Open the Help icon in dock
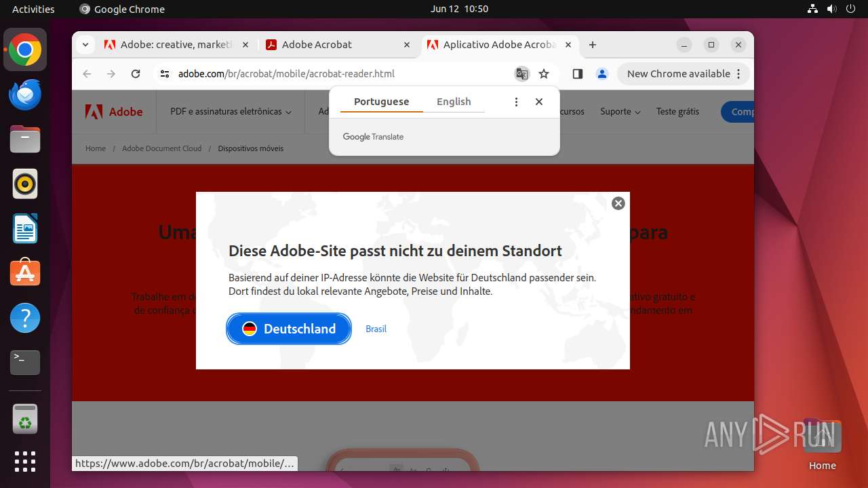868x488 pixels. coord(25,318)
